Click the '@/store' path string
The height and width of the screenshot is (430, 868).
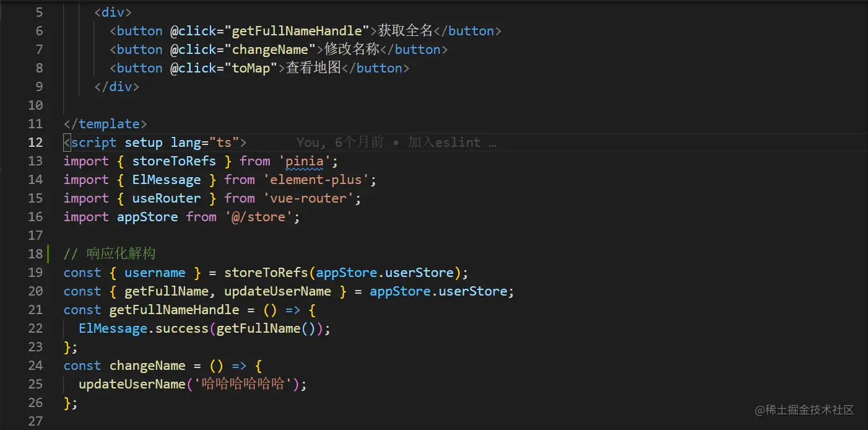259,217
